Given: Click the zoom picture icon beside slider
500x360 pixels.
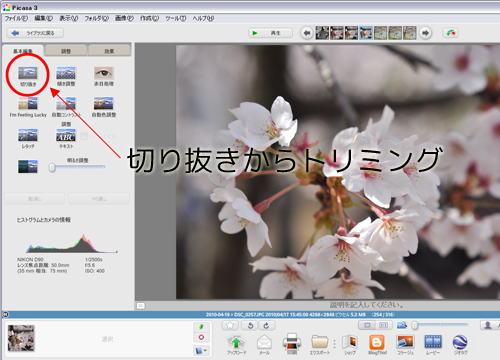Looking at the screenshot, I should 402,325.
